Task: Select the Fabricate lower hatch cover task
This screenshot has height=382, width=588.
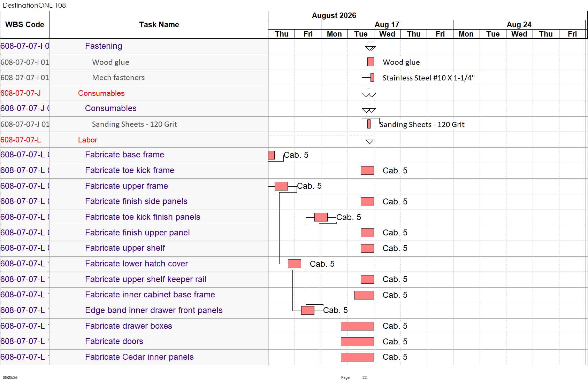Action: [x=136, y=264]
